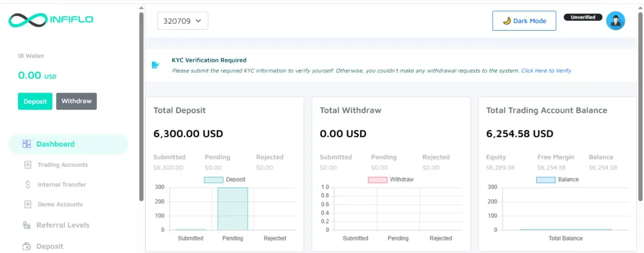Click the Referral Levels icon
Viewport: 644px width, 253px height.
(27, 225)
